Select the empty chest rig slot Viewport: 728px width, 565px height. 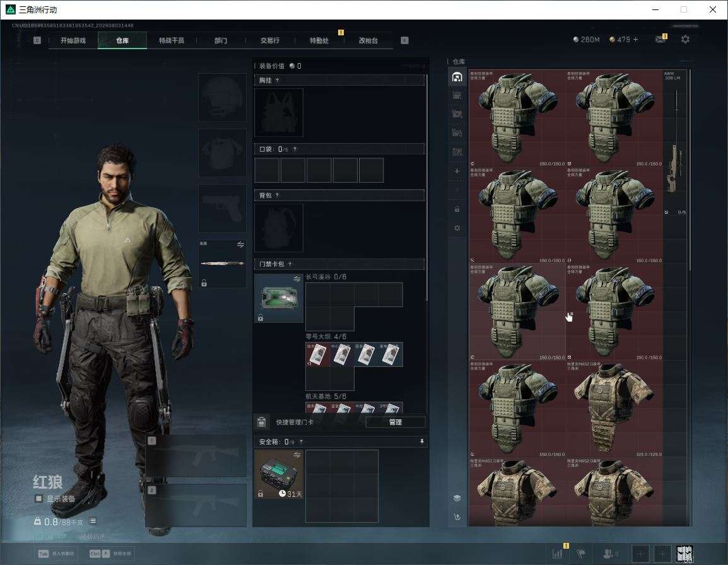[x=279, y=112]
